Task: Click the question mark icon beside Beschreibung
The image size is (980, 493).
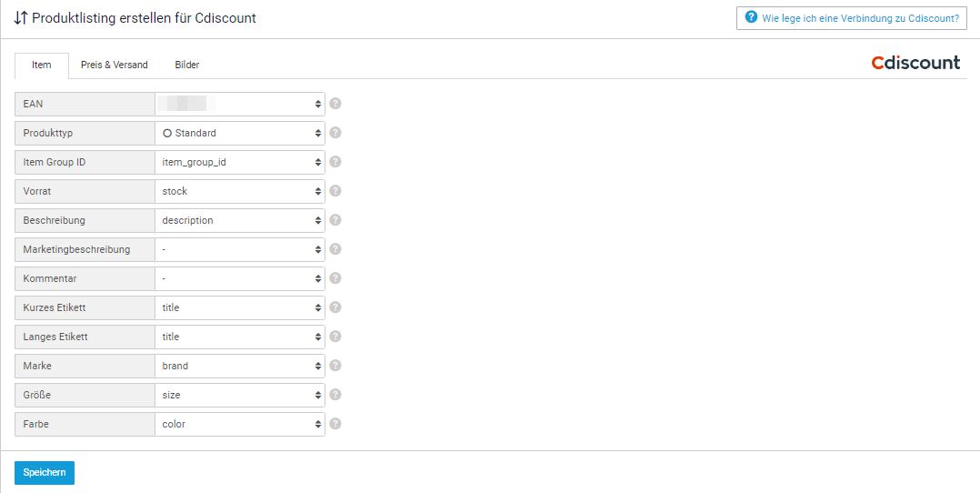Action: [335, 220]
